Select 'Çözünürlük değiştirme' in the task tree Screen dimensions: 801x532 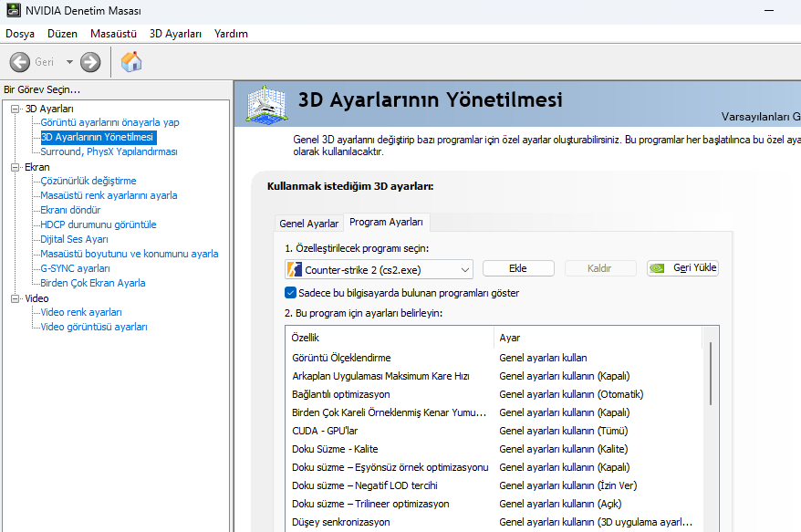pos(88,181)
